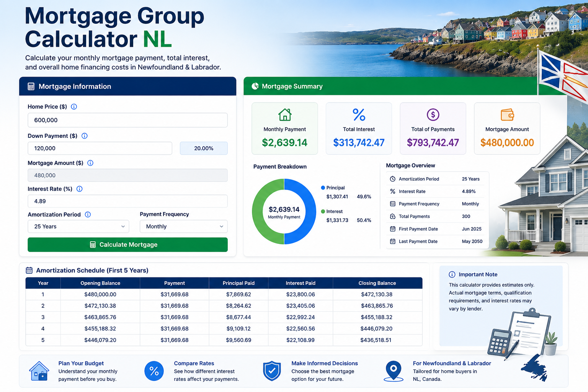The width and height of the screenshot is (588, 392).
Task: Click the Home Price info icon
Action: tap(74, 107)
